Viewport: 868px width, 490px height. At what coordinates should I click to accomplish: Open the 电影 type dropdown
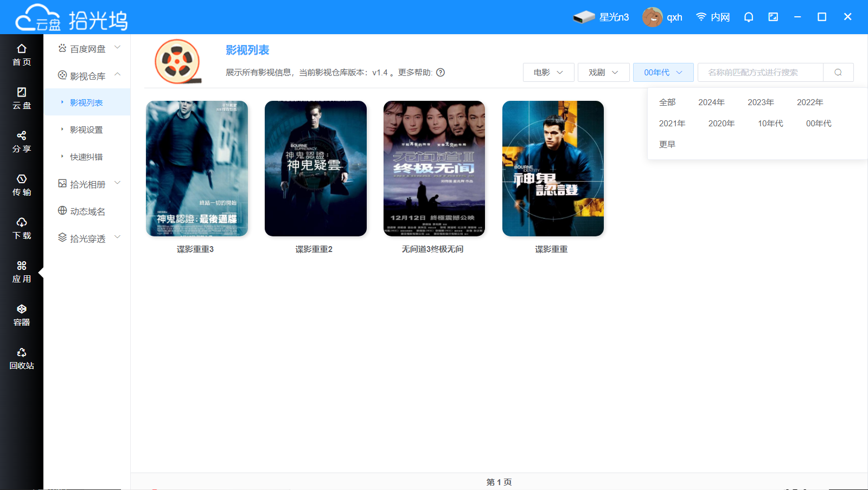click(x=548, y=72)
